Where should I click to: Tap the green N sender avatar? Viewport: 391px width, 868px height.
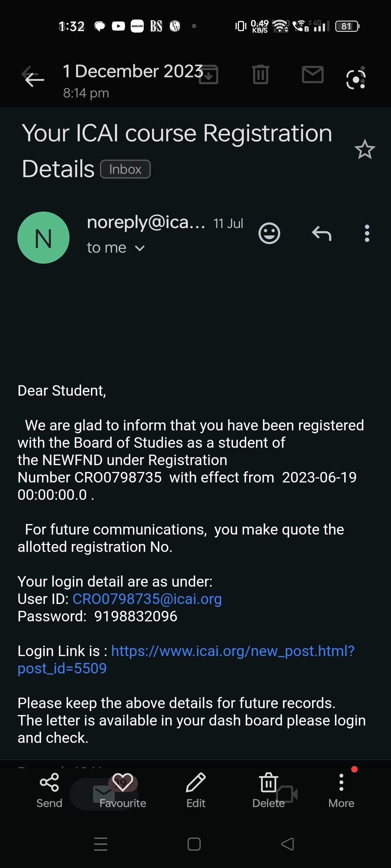[43, 238]
